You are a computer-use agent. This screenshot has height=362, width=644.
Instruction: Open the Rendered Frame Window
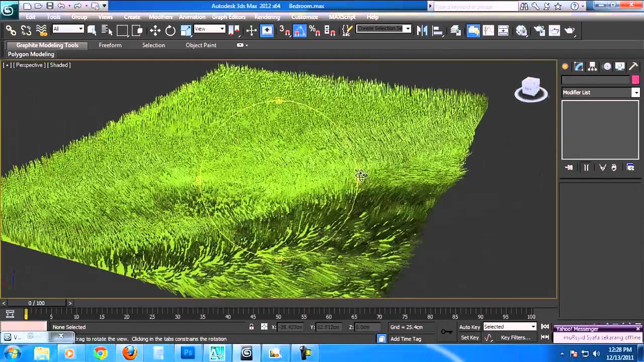click(x=554, y=31)
